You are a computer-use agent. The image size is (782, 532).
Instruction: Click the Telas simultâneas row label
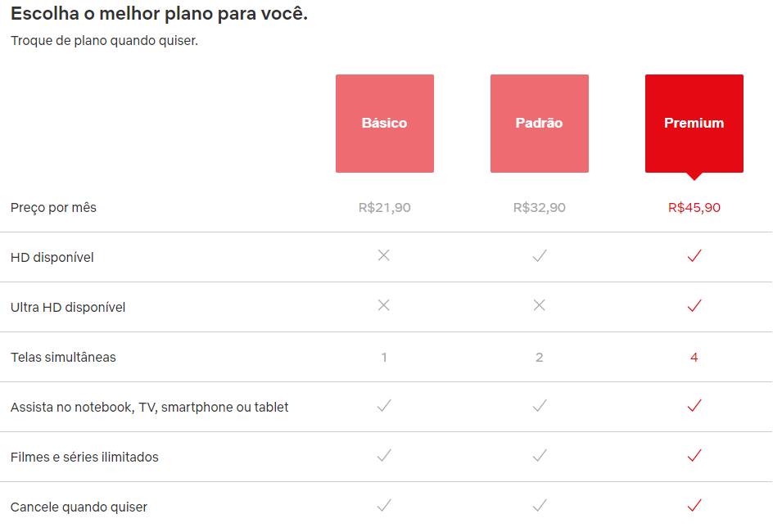tap(63, 358)
